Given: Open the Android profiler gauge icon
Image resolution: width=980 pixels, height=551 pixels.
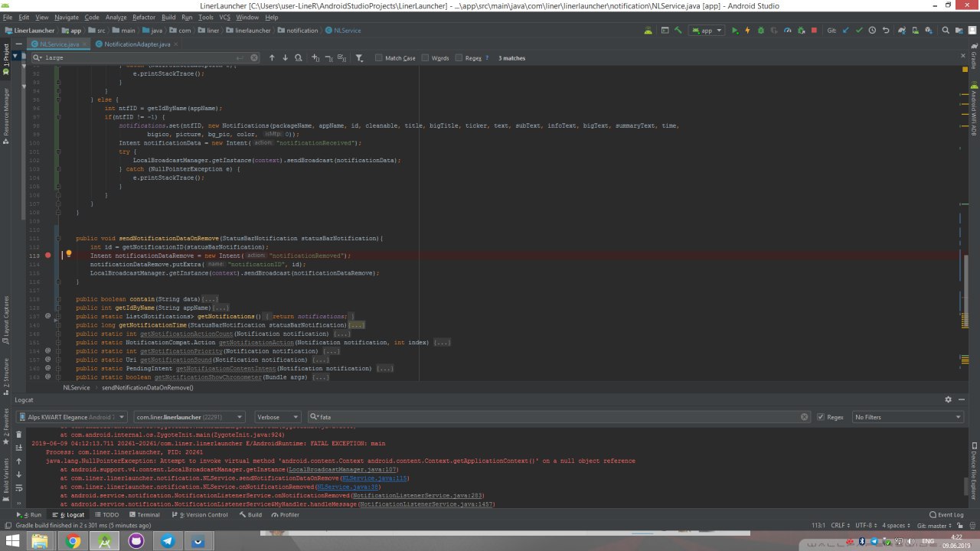Looking at the screenshot, I should 787,31.
